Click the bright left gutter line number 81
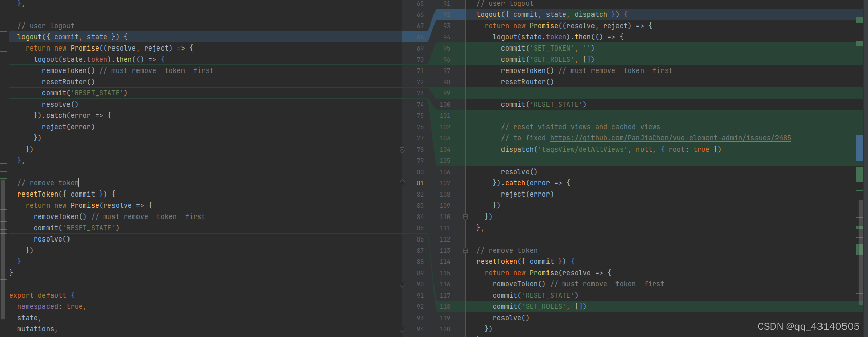Image resolution: width=868 pixels, height=337 pixels. tap(420, 183)
